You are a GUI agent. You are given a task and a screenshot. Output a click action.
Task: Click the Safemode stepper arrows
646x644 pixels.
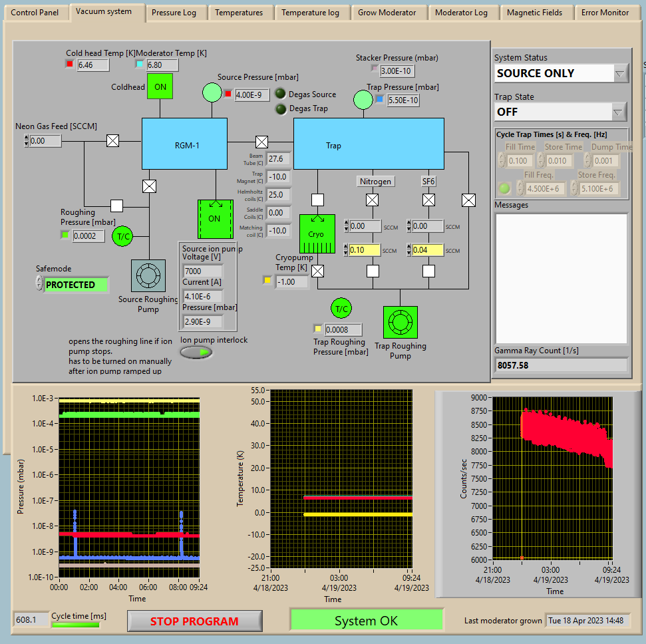(x=39, y=283)
